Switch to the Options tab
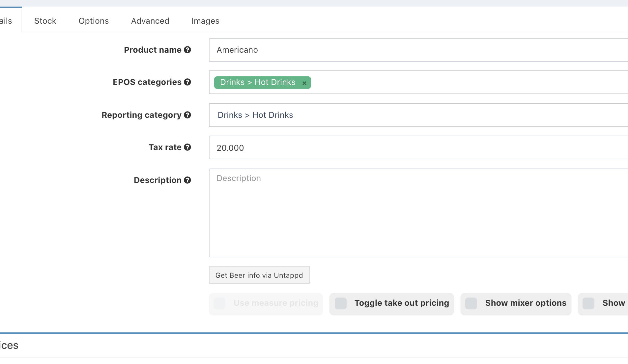 [x=94, y=21]
